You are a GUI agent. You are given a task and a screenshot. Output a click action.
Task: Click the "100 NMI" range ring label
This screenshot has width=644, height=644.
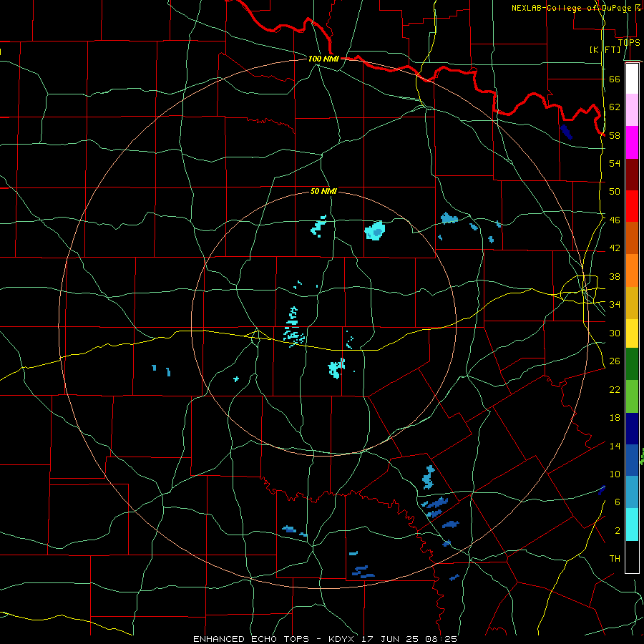323,59
